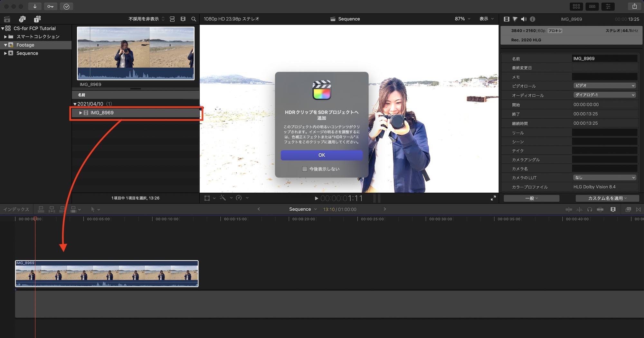This screenshot has height=338, width=644.
Task: Open browser search magnifier icon
Action: [194, 19]
